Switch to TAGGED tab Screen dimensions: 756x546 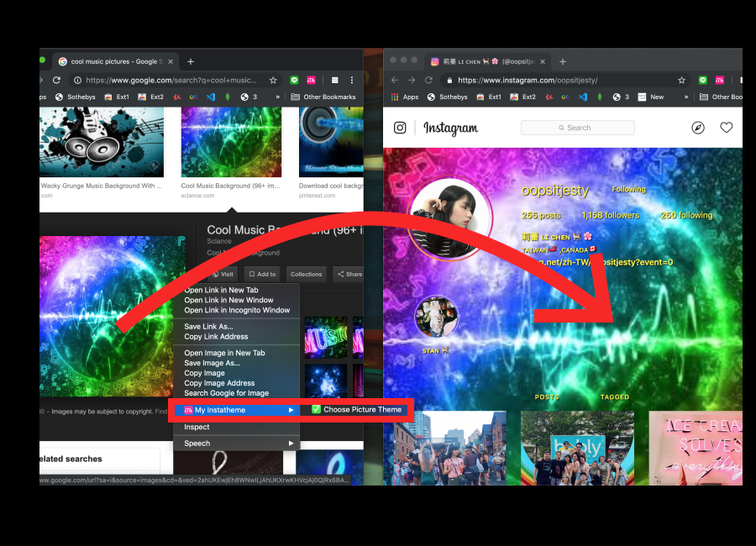pyautogui.click(x=615, y=397)
